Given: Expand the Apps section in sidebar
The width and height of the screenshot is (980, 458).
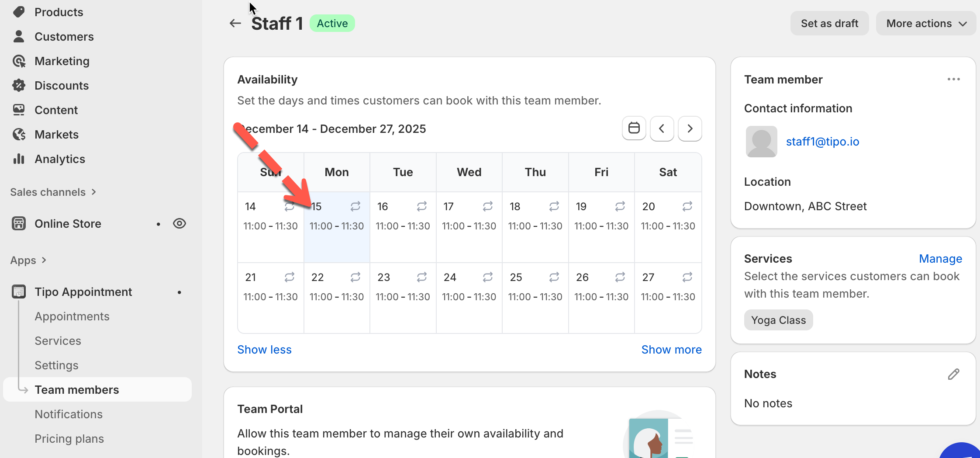Looking at the screenshot, I should (28, 260).
